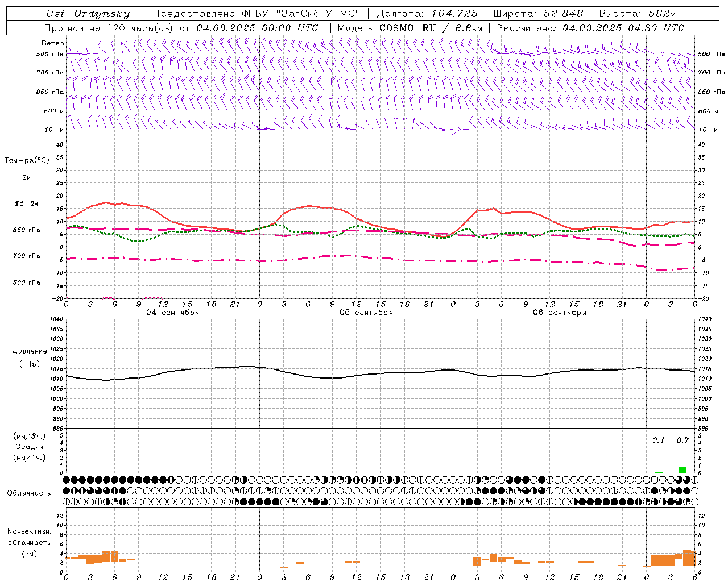Screen dimensions: 728x582
Task: Click the Облачность cloud cover label
Action: (29, 493)
